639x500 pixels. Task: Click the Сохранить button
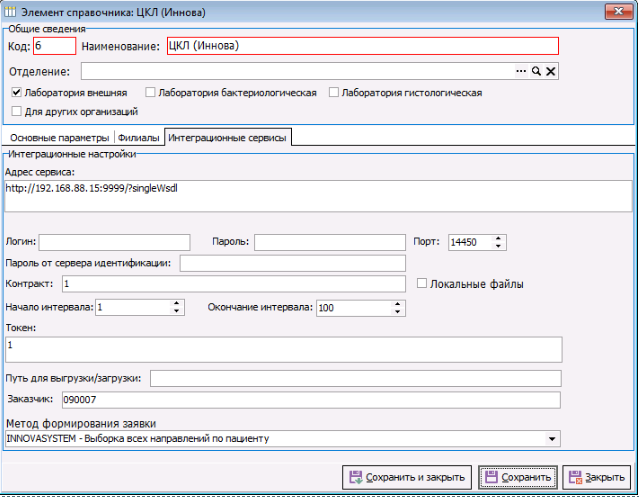(x=515, y=478)
